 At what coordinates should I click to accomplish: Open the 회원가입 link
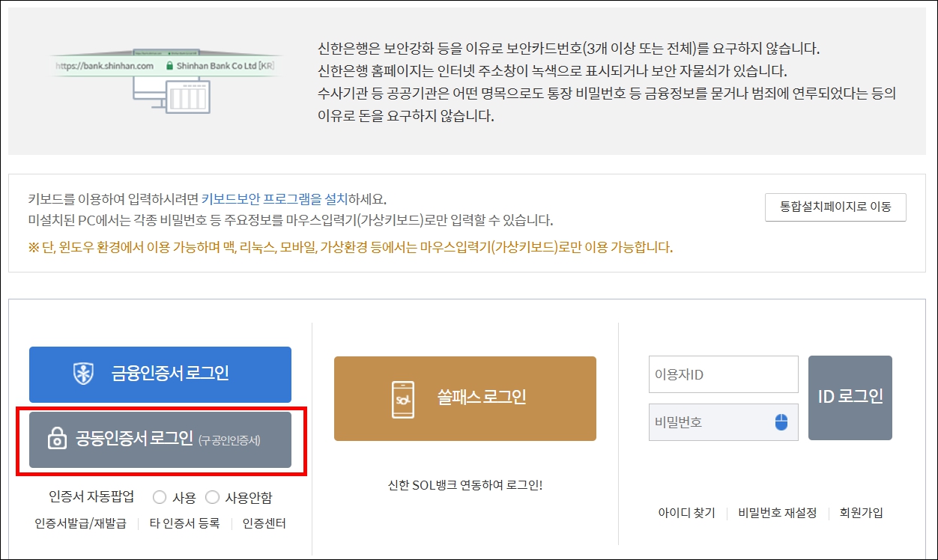click(862, 513)
